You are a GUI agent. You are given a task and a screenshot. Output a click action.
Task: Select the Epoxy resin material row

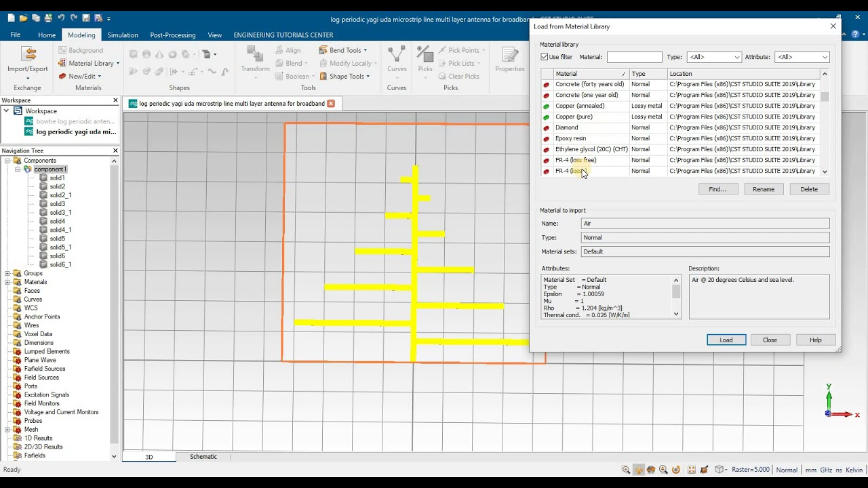click(x=680, y=138)
